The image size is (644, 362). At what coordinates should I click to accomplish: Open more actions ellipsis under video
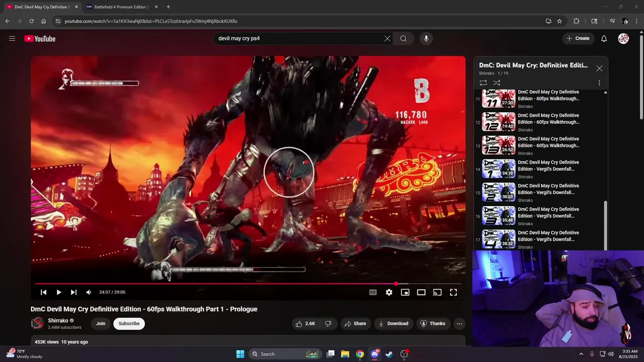tap(459, 324)
